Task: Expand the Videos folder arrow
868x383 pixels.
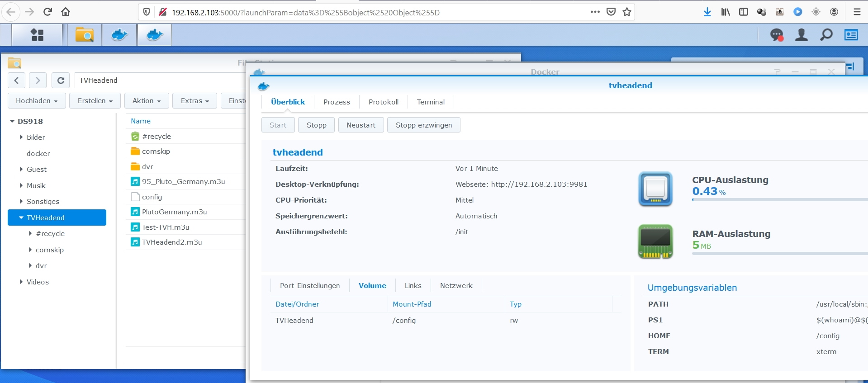Action: tap(21, 282)
